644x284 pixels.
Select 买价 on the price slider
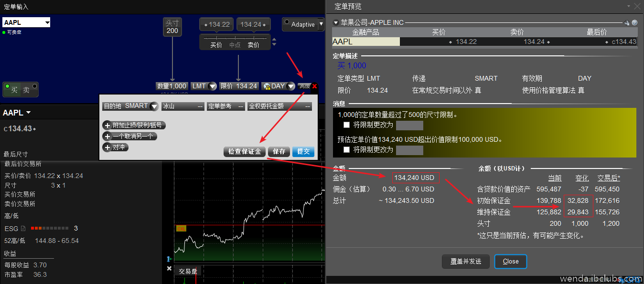point(216,45)
